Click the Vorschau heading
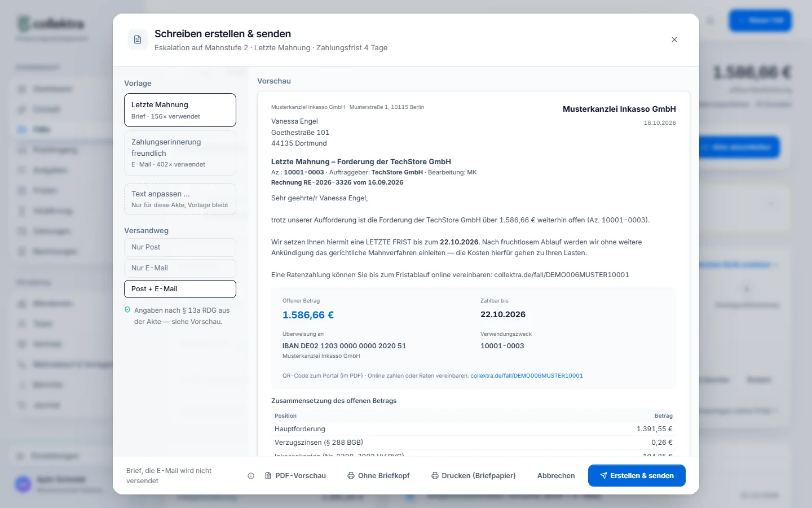Viewport: 812px width, 508px height. point(274,81)
